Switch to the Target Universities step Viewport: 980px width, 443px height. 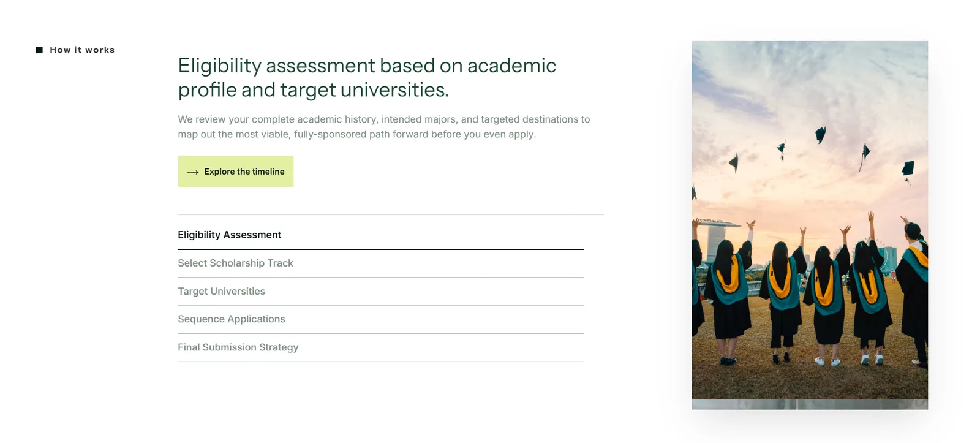[x=381, y=292]
